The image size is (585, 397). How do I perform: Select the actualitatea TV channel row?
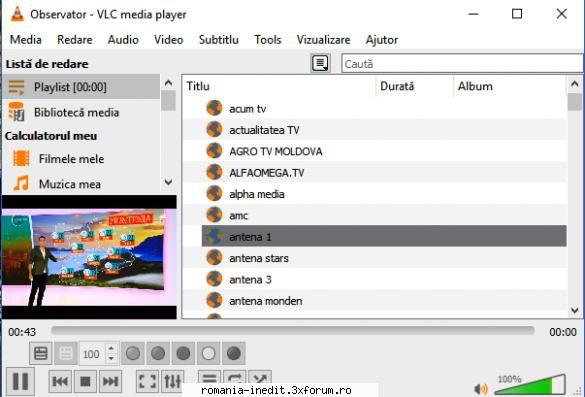tap(375, 130)
